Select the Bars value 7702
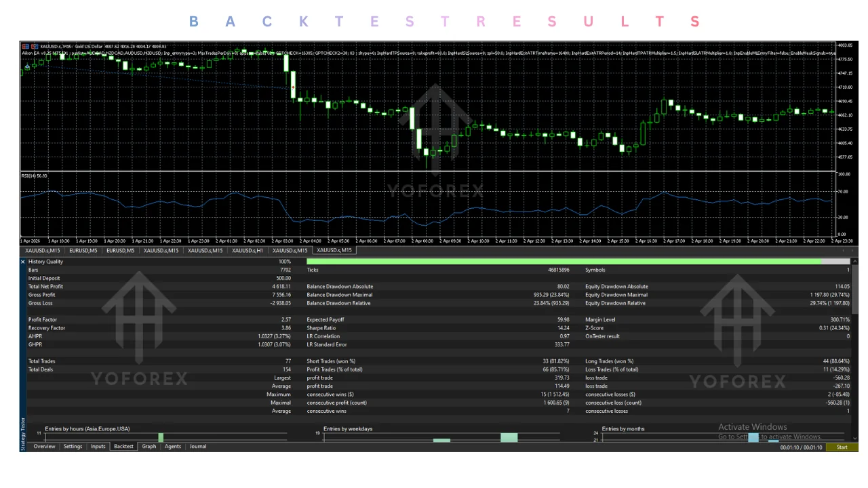The height and width of the screenshot is (488, 868). [x=285, y=270]
